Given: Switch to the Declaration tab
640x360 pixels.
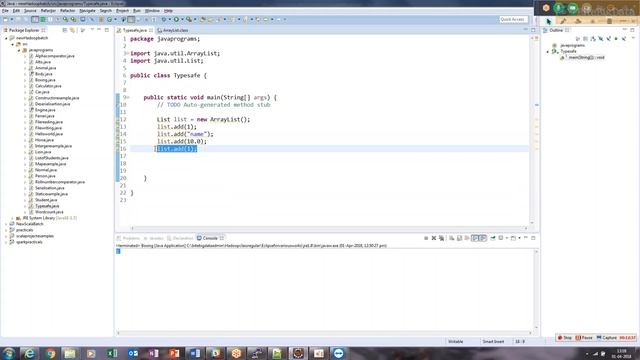Looking at the screenshot, I should pyautogui.click(x=180, y=238).
